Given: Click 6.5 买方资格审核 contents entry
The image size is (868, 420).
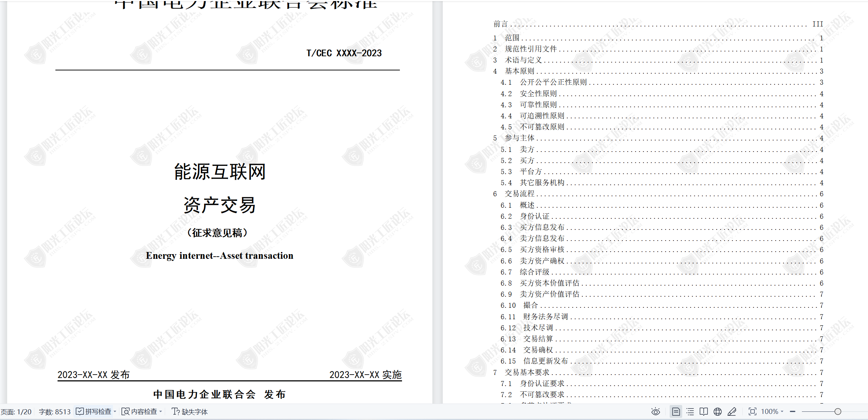Looking at the screenshot, I should click(662, 249).
